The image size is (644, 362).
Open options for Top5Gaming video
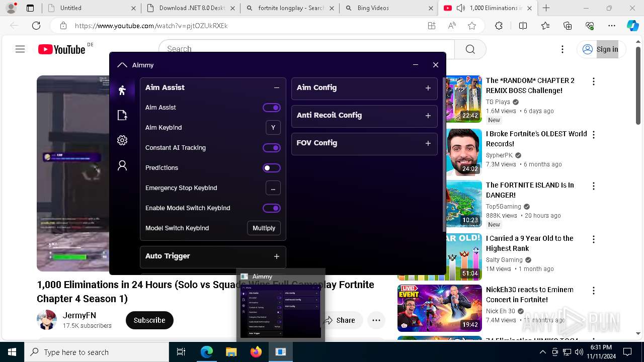coord(594,186)
